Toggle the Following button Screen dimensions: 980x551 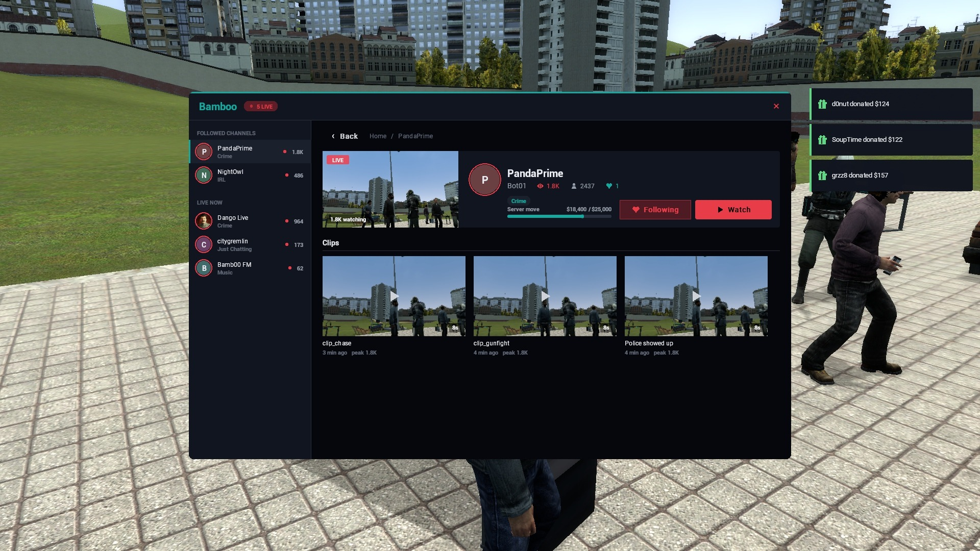pyautogui.click(x=655, y=210)
